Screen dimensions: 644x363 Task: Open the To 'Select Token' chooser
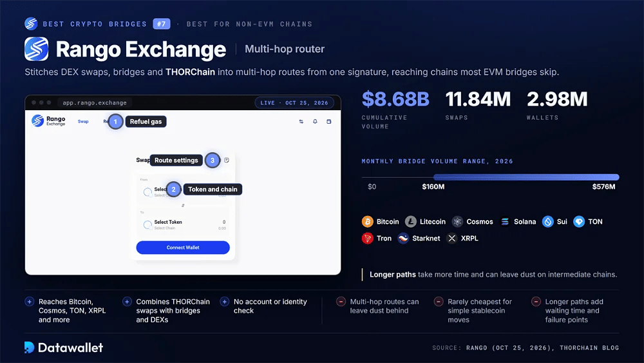click(x=168, y=222)
